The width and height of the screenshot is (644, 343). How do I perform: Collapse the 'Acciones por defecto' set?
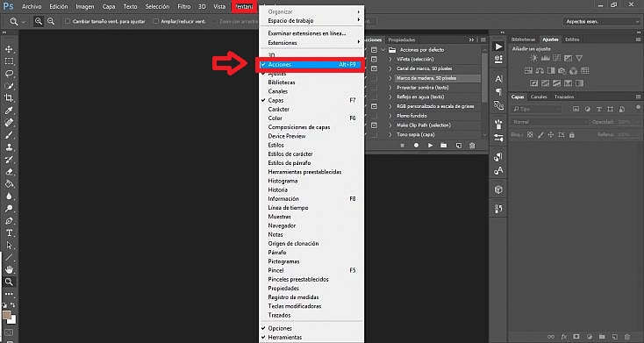pos(383,50)
